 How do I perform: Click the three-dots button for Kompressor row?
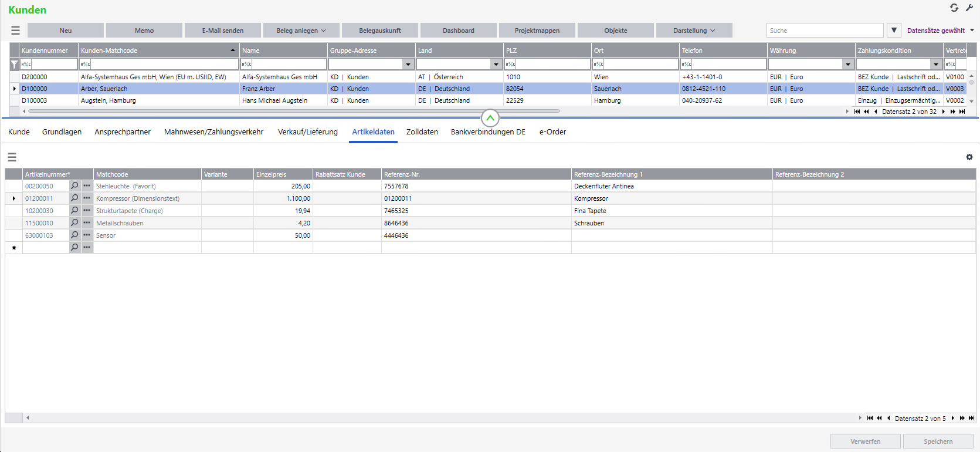pyautogui.click(x=87, y=198)
